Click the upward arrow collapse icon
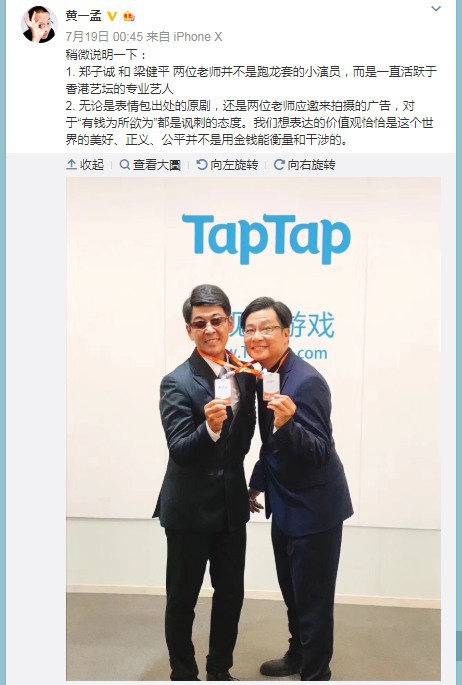 pos(72,164)
